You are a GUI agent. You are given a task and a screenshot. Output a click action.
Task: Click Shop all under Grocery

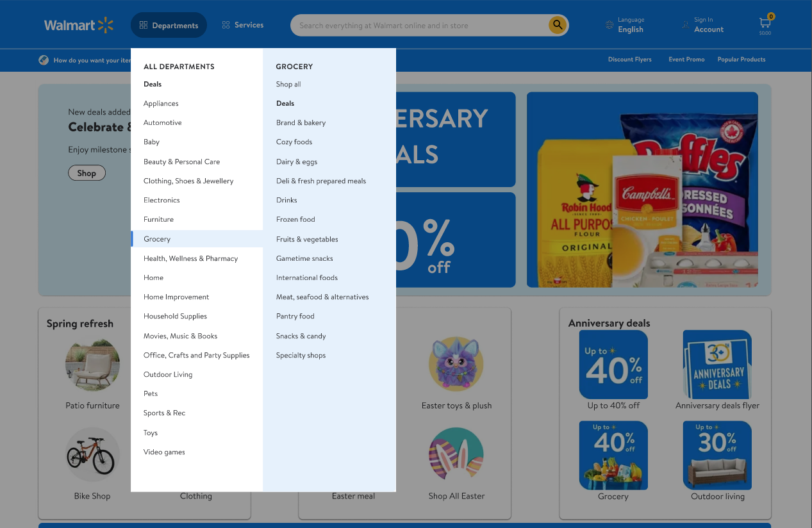pos(288,84)
